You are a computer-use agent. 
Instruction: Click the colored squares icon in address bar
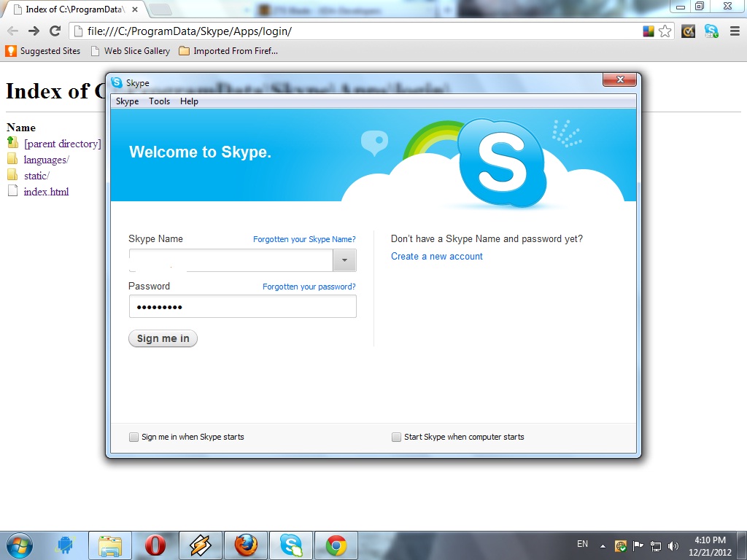click(649, 31)
